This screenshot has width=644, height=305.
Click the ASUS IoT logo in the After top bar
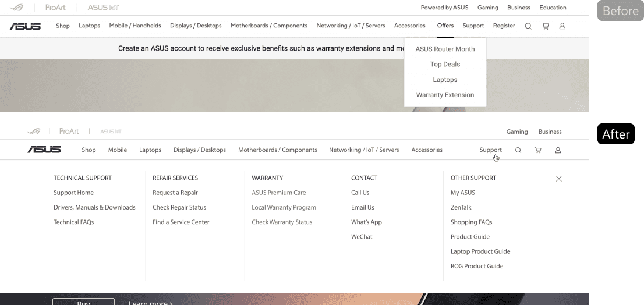tap(111, 132)
